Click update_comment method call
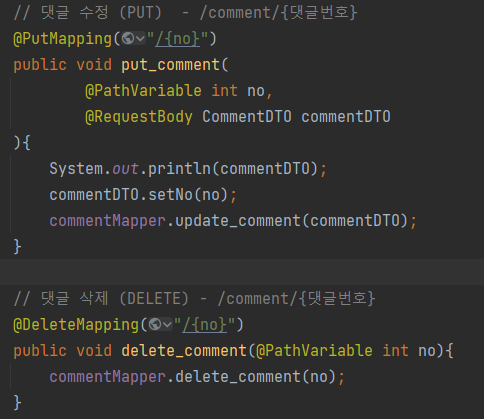 [x=238, y=221]
